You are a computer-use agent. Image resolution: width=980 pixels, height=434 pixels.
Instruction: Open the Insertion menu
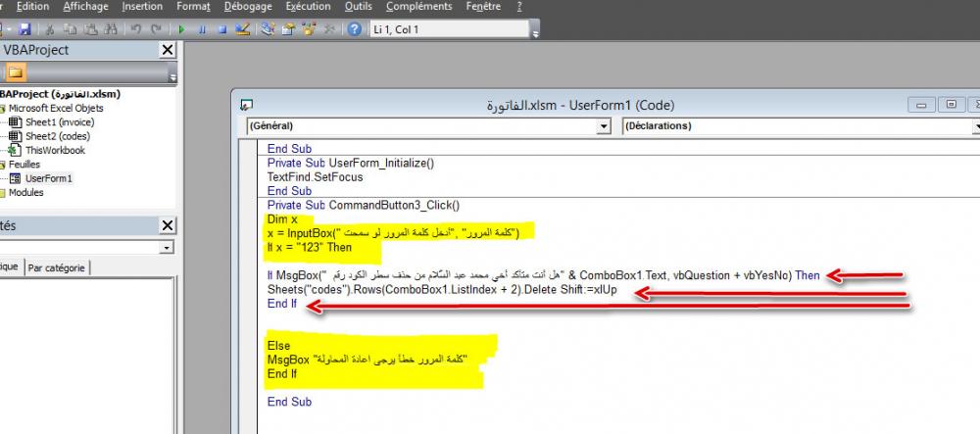point(142,6)
